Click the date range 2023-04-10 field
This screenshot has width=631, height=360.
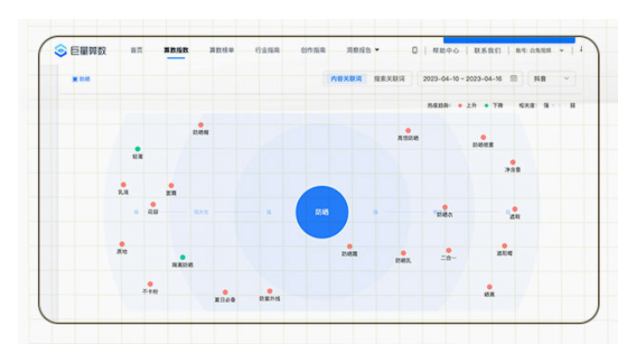470,79
